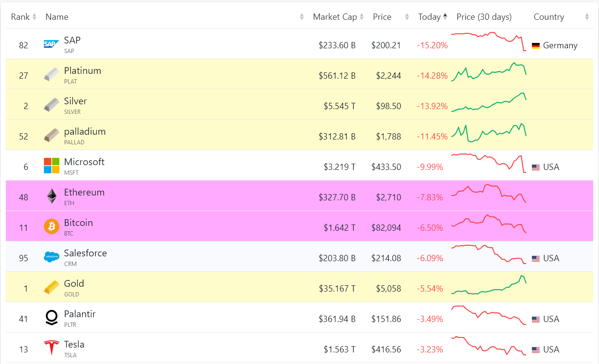Click the $416.56 Tesla price
Viewport: 599px width, 364px height.
pos(386,350)
